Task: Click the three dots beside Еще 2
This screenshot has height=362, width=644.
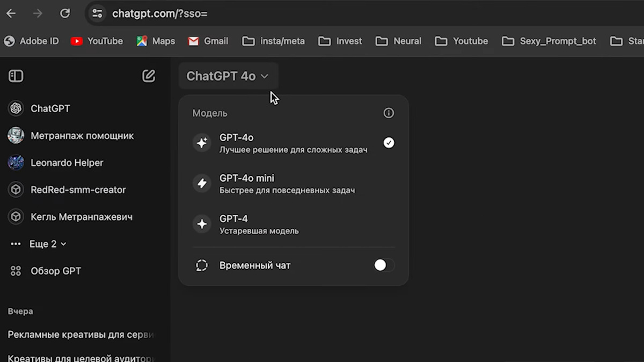Action: [x=16, y=244]
